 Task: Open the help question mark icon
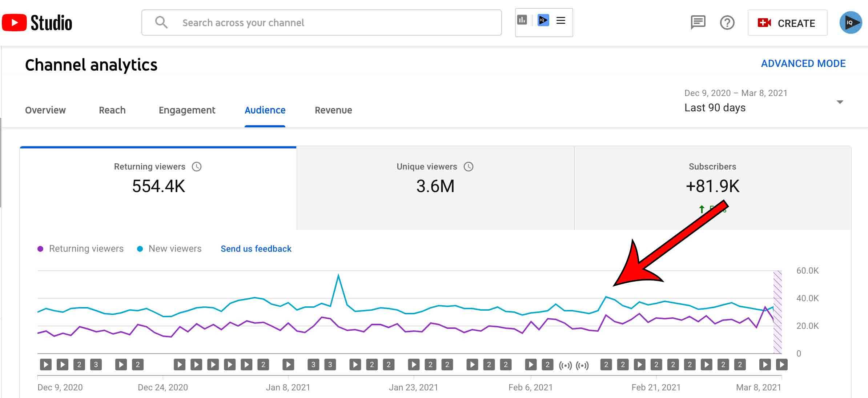coord(727,23)
